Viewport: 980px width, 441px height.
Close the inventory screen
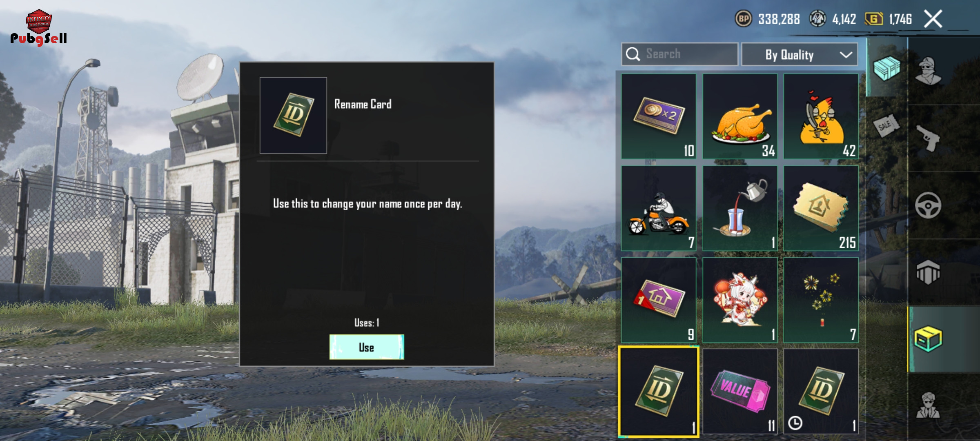point(933,19)
